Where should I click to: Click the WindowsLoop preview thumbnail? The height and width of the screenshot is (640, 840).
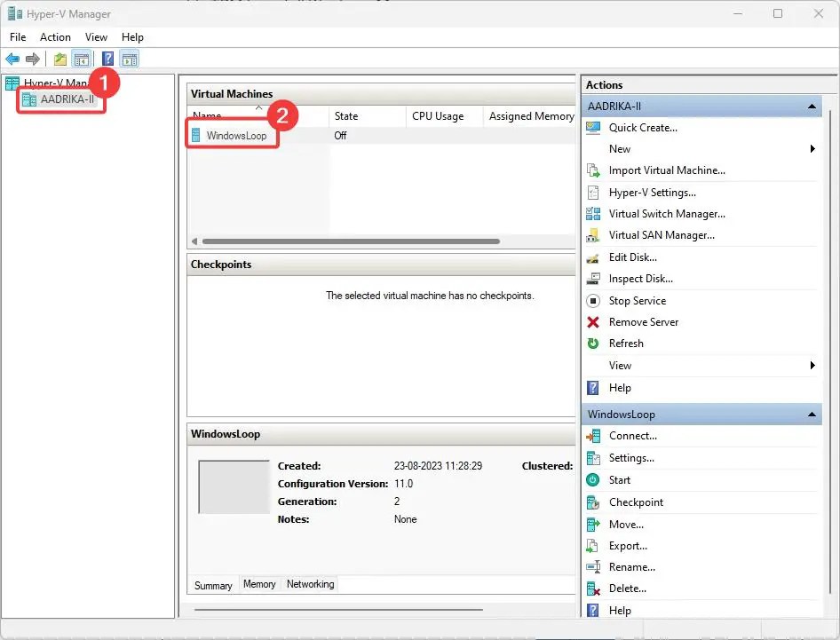coord(234,486)
